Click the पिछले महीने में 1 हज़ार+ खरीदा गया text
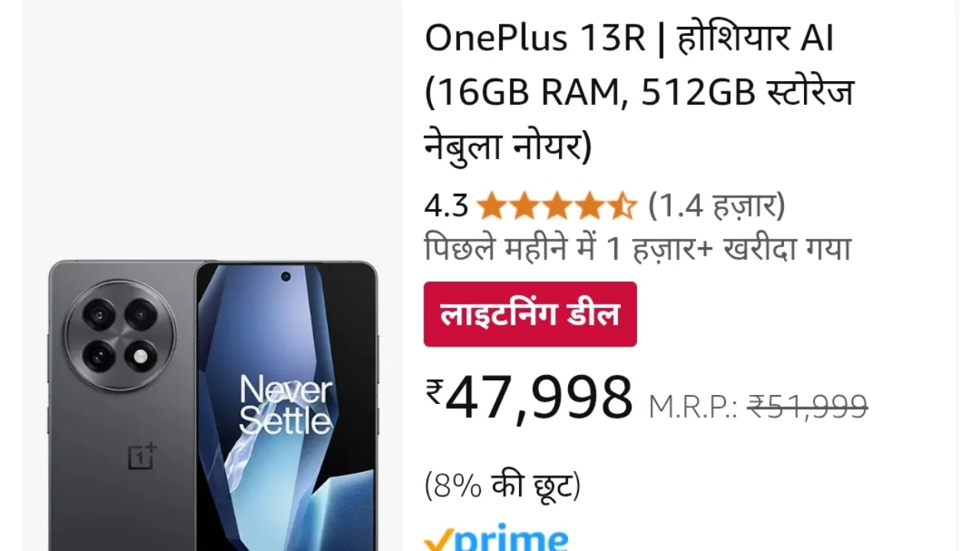The image size is (980, 551). tap(638, 249)
